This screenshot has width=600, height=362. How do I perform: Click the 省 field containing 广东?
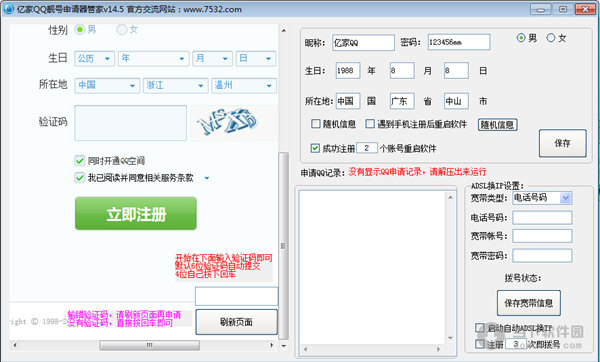[402, 101]
